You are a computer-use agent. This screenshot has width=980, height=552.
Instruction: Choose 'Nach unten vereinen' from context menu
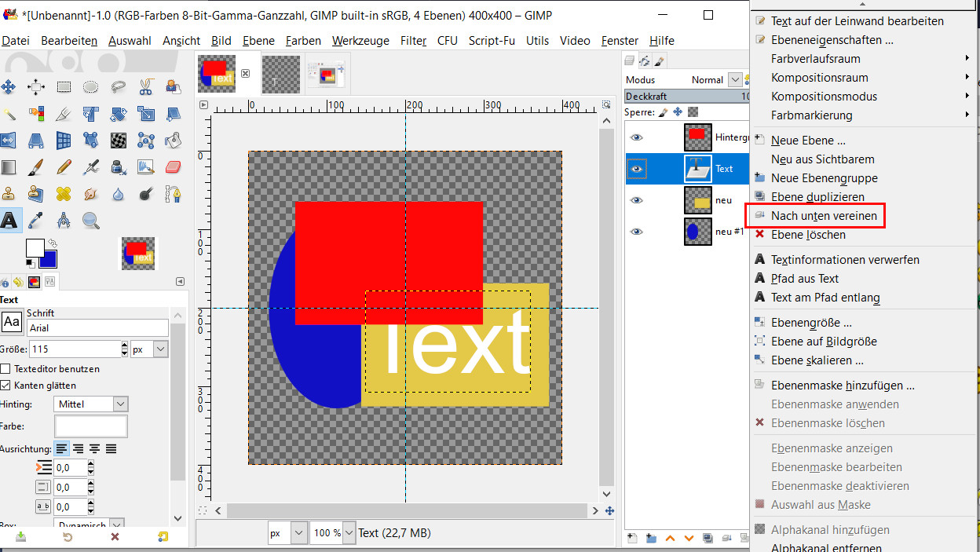pos(823,216)
